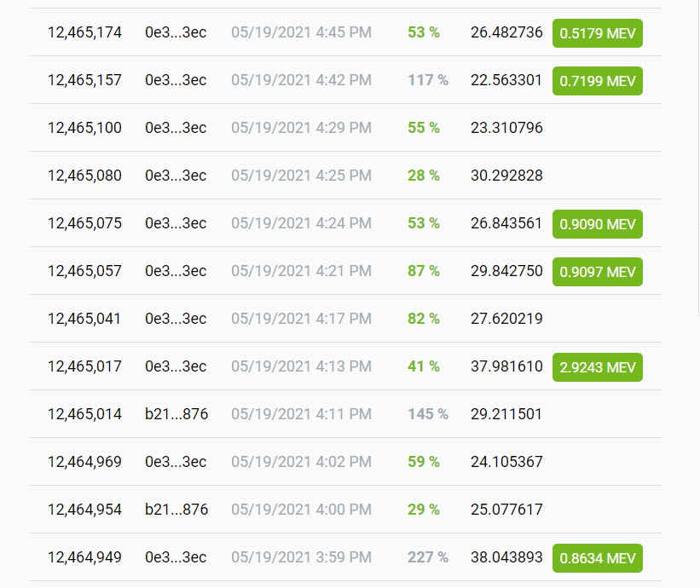Open miner hash b21...876 next to 12,465,014
700x588 pixels.
point(175,413)
